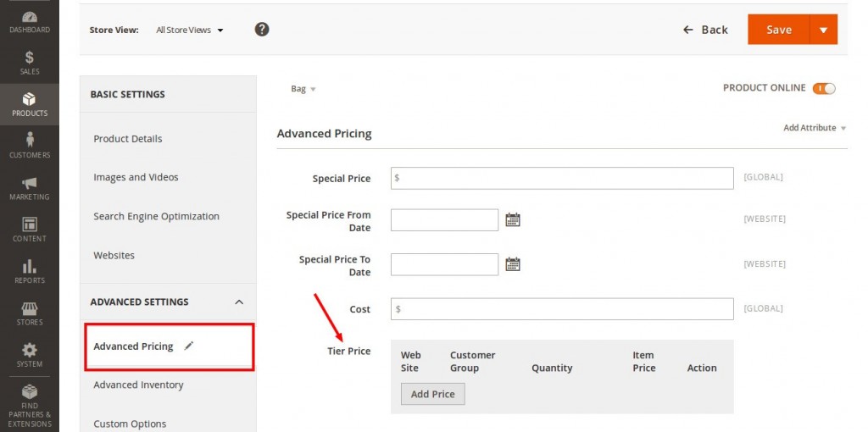This screenshot has width=868, height=432.
Task: Expand the Save button dropdown arrow
Action: (x=823, y=30)
